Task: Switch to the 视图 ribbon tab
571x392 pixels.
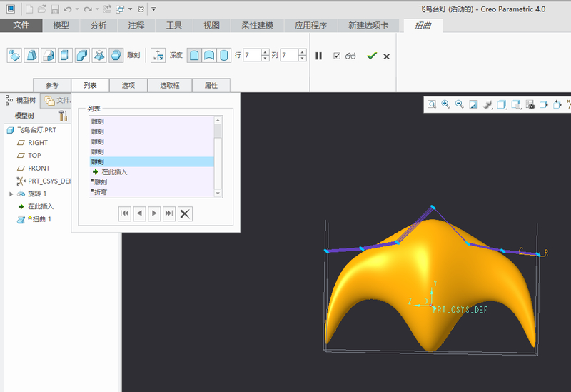Action: [x=211, y=25]
